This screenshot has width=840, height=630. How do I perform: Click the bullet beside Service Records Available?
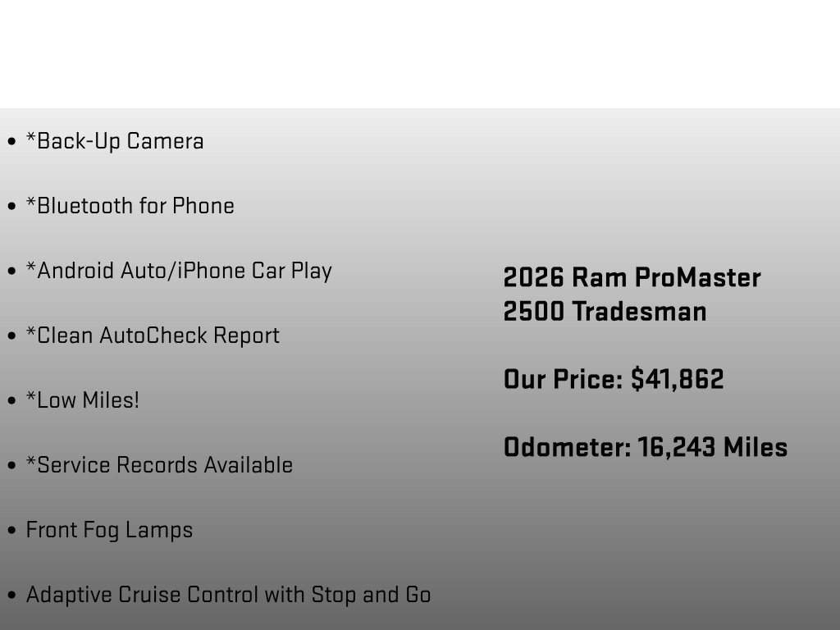click(x=11, y=466)
